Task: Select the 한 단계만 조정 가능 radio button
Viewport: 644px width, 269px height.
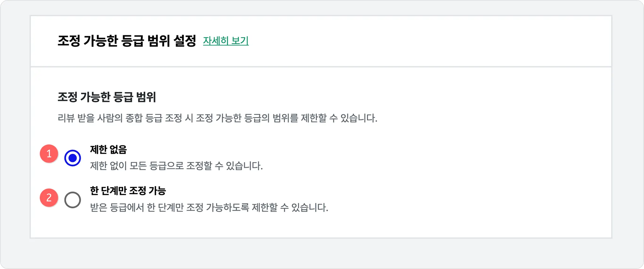Action: point(73,200)
